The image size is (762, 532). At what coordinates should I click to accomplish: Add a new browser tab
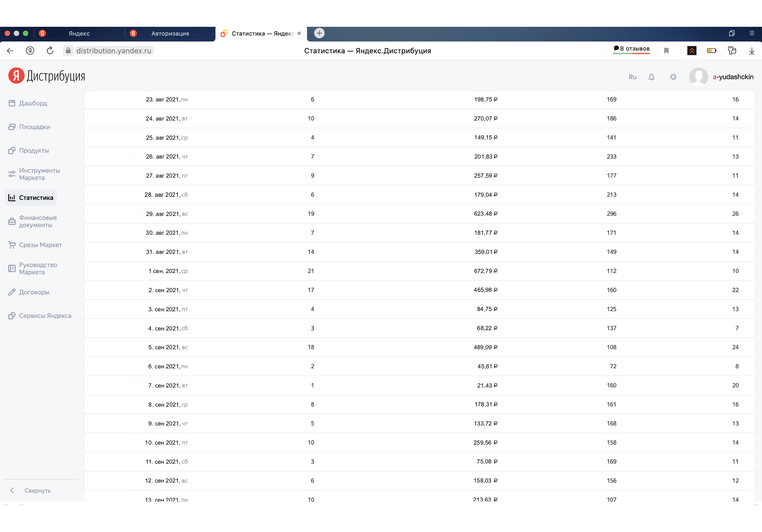pyautogui.click(x=319, y=33)
